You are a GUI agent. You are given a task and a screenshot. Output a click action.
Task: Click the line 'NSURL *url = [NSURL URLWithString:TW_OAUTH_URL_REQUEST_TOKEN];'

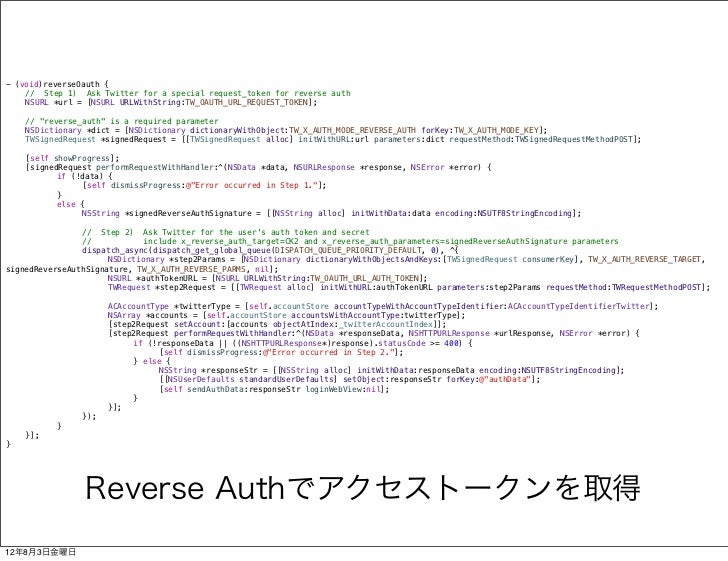171,102
